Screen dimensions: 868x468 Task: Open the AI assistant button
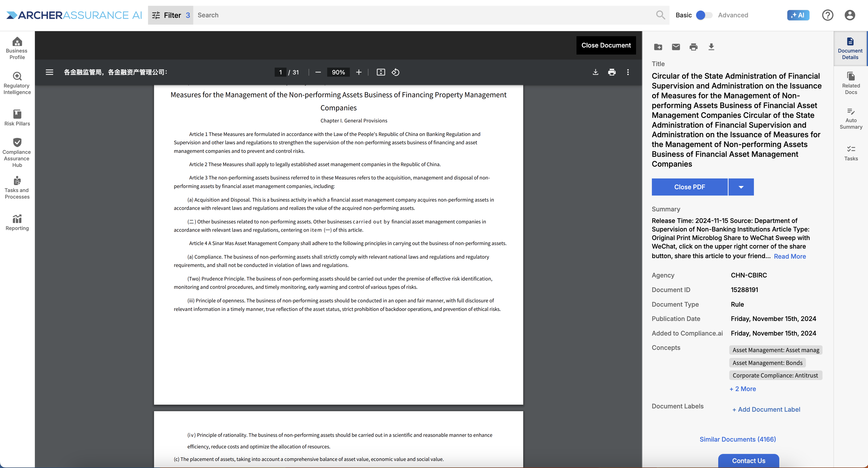point(798,15)
